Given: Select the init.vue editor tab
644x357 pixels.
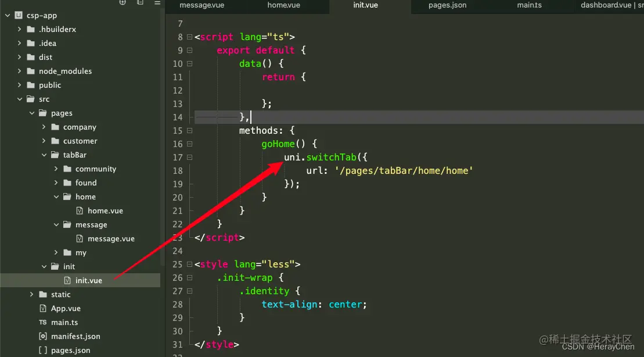Looking at the screenshot, I should (x=365, y=5).
